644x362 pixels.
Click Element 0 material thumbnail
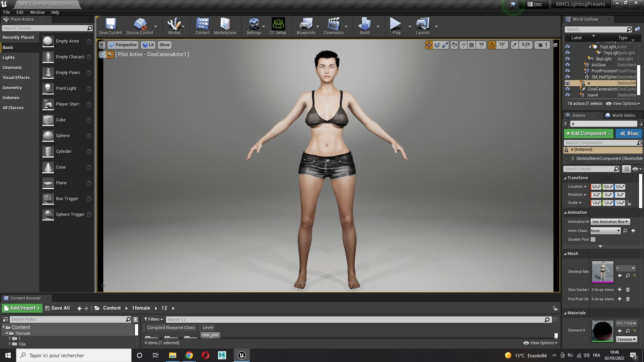tap(602, 331)
